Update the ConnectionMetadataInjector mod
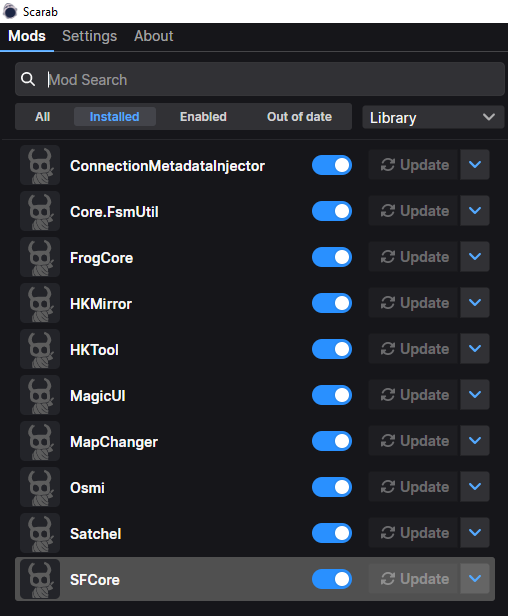 point(414,165)
